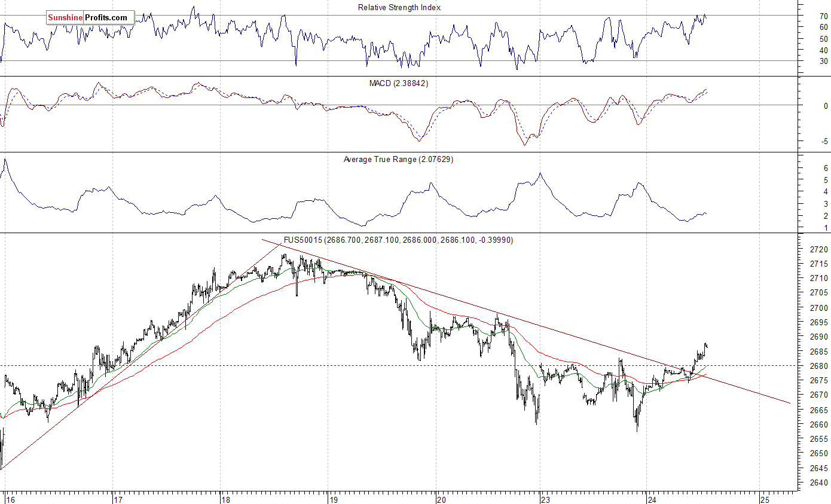This screenshot has height=504, width=831.
Task: Click the Average True Range (2.07629) label
Action: (x=398, y=160)
